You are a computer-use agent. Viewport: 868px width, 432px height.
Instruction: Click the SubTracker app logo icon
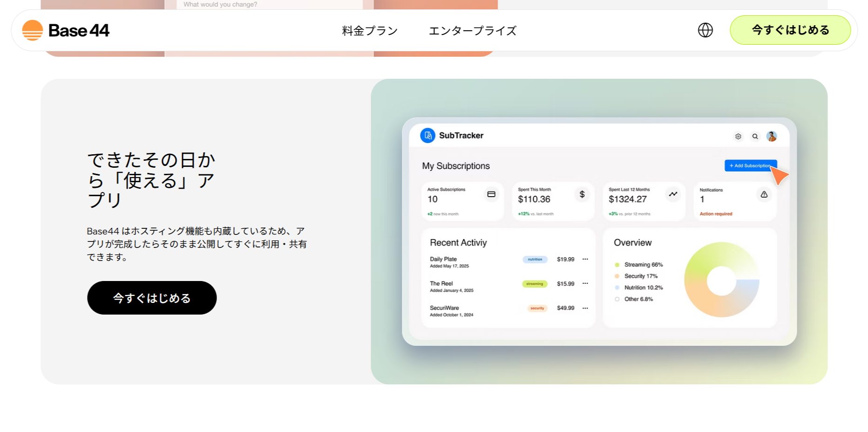(x=427, y=136)
